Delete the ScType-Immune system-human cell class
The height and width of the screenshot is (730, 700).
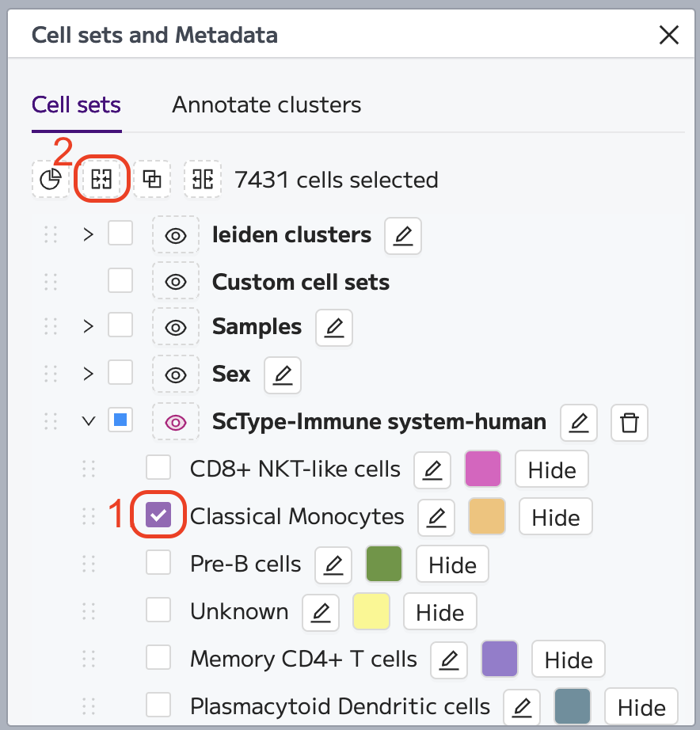click(630, 423)
